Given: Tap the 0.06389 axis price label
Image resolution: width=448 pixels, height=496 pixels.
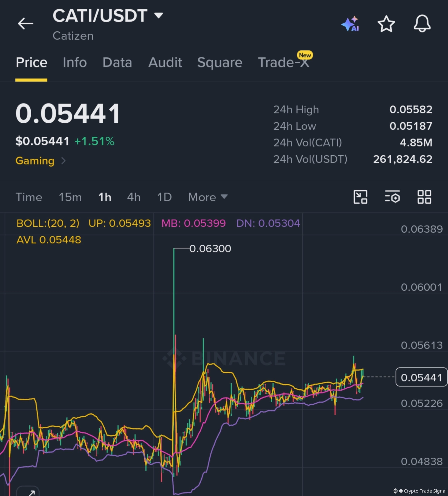Looking at the screenshot, I should [x=422, y=229].
